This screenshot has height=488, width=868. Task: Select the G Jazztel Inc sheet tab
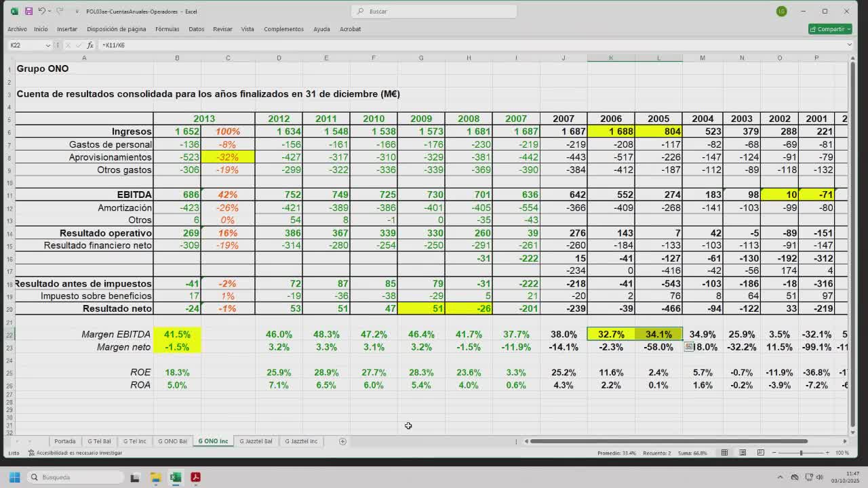click(x=301, y=441)
